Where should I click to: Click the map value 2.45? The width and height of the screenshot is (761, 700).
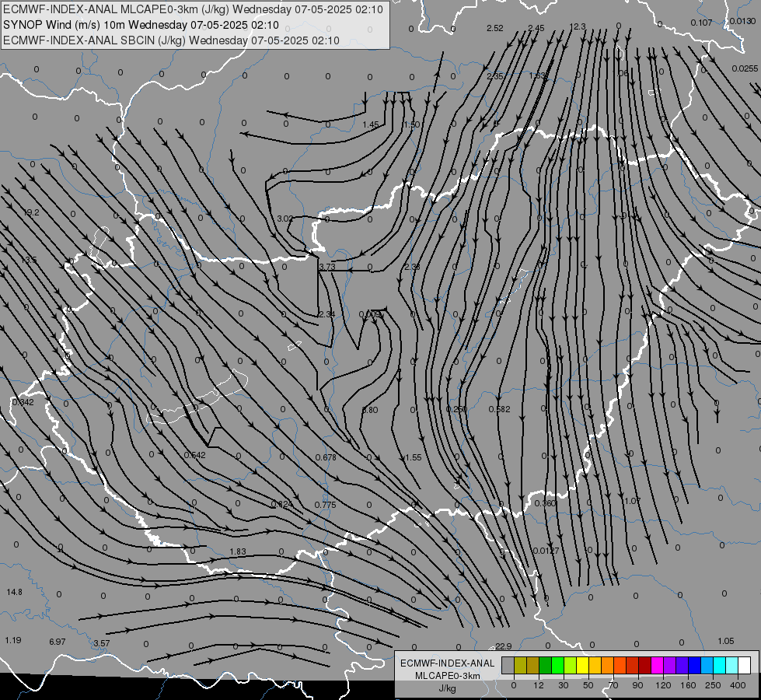(536, 28)
